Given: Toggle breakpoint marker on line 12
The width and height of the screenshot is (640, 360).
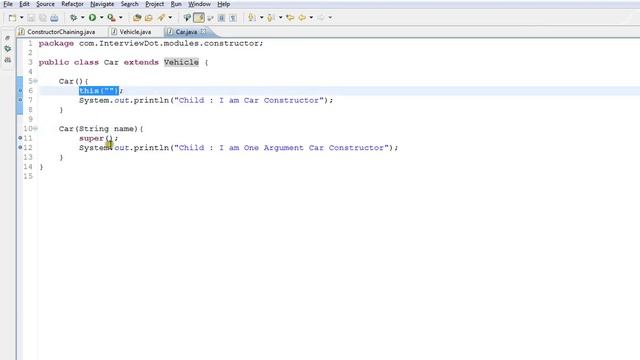Looking at the screenshot, I should point(20,147).
